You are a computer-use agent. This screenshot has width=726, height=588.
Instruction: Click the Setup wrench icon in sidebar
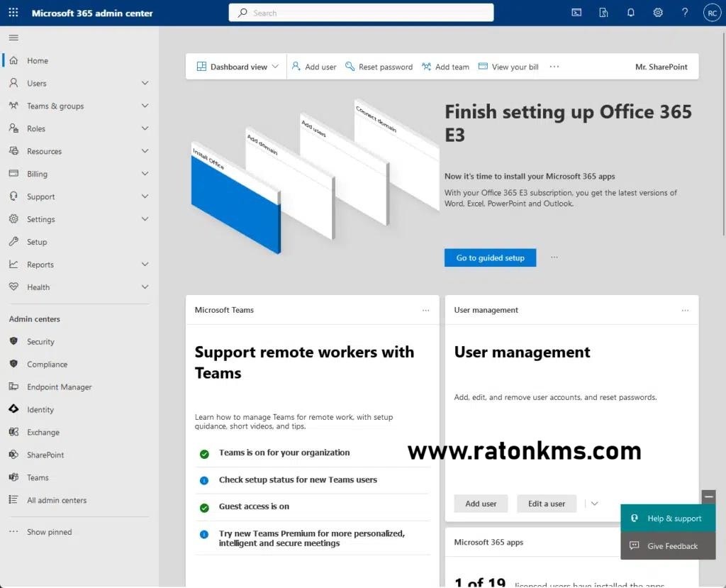tap(14, 241)
